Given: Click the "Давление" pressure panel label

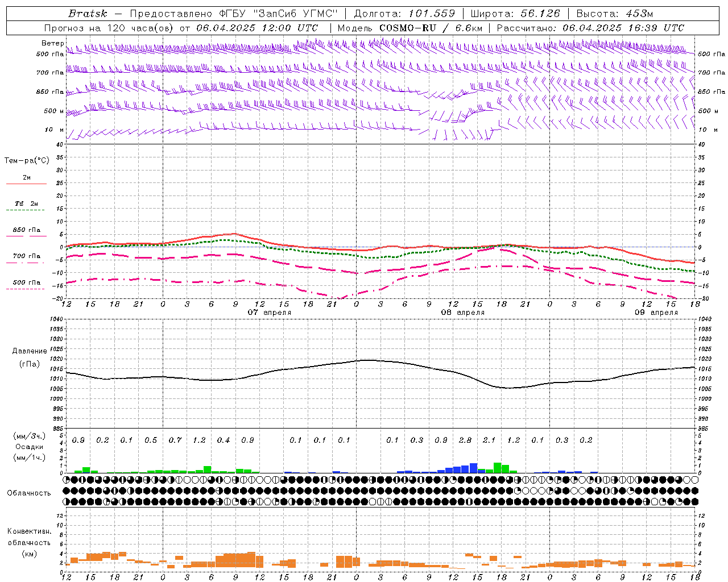Looking at the screenshot, I should [x=30, y=351].
